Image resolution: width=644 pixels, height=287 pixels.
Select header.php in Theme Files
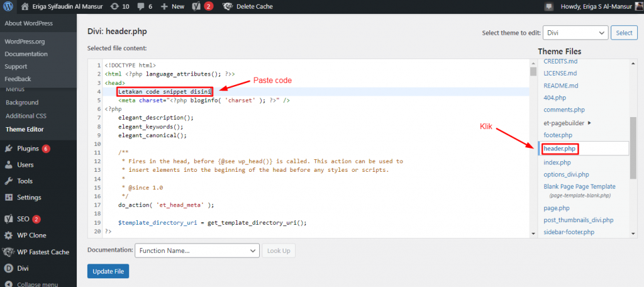coord(559,149)
